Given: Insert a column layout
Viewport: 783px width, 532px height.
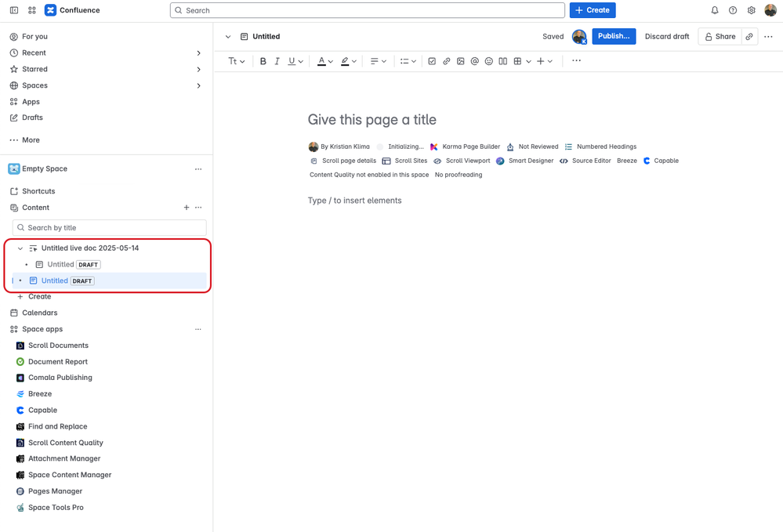Looking at the screenshot, I should click(x=503, y=61).
